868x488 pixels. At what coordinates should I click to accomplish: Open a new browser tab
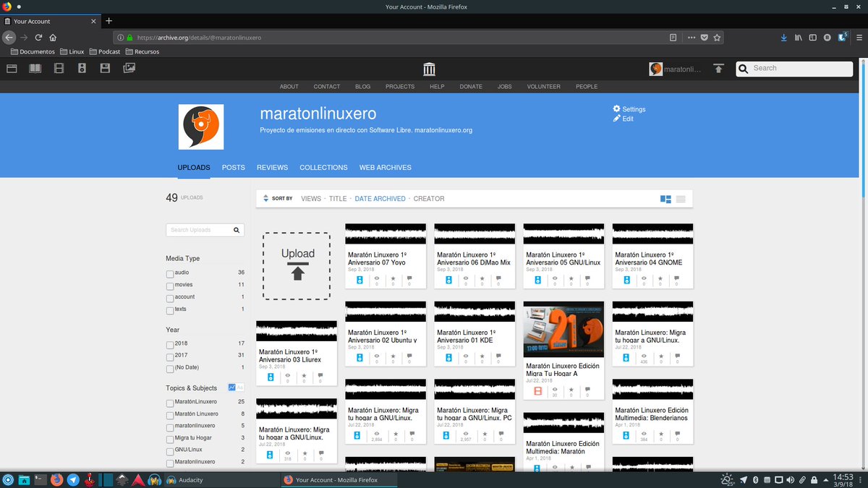tap(109, 21)
